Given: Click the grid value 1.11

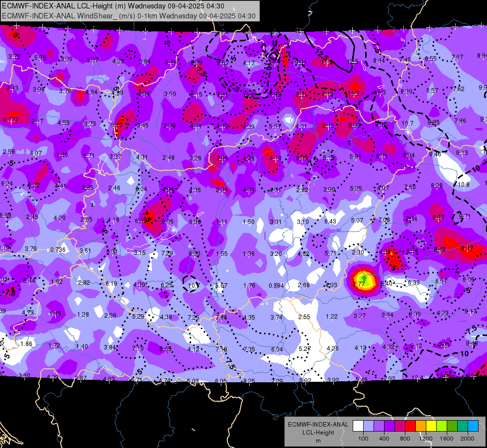Looking at the screenshot, I should [221, 222].
